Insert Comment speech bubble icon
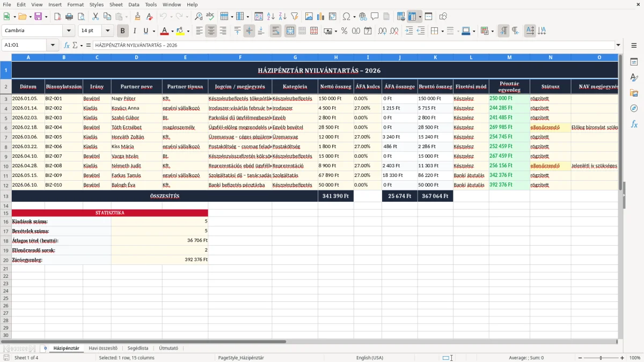This screenshot has width=644, height=362. tap(375, 17)
